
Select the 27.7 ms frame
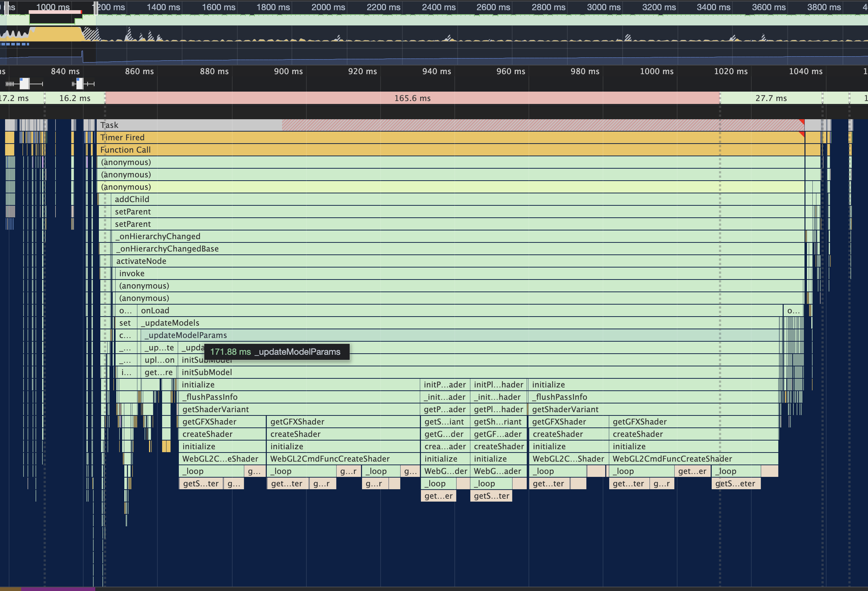pyautogui.click(x=771, y=98)
